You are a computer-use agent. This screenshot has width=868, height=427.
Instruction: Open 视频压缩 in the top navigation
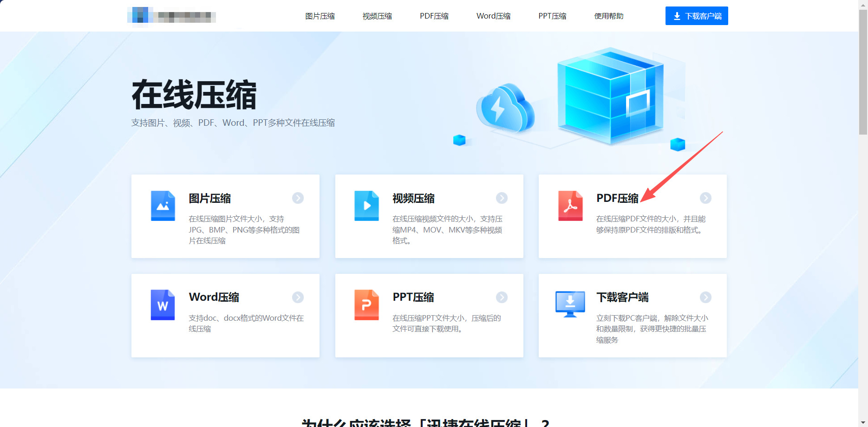click(x=377, y=16)
